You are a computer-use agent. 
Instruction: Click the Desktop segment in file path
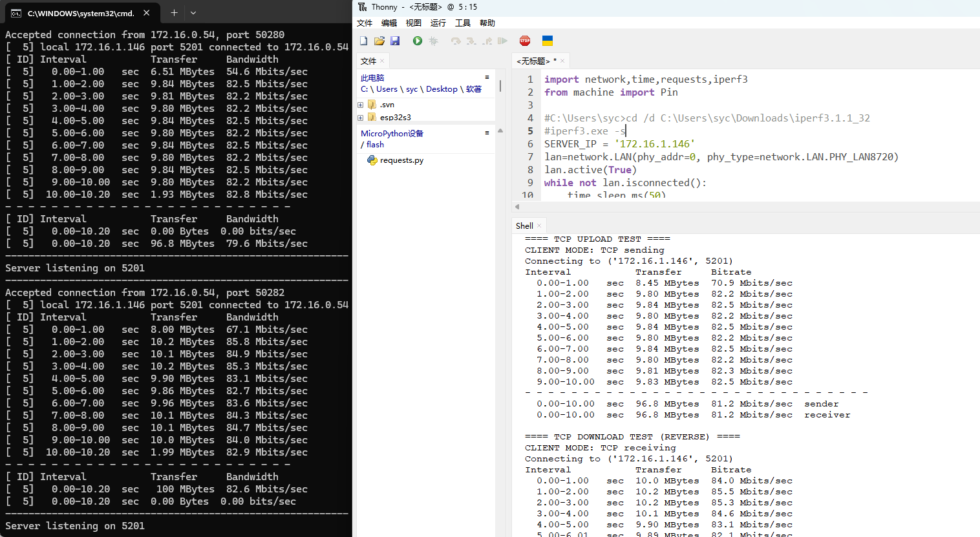[x=442, y=89]
